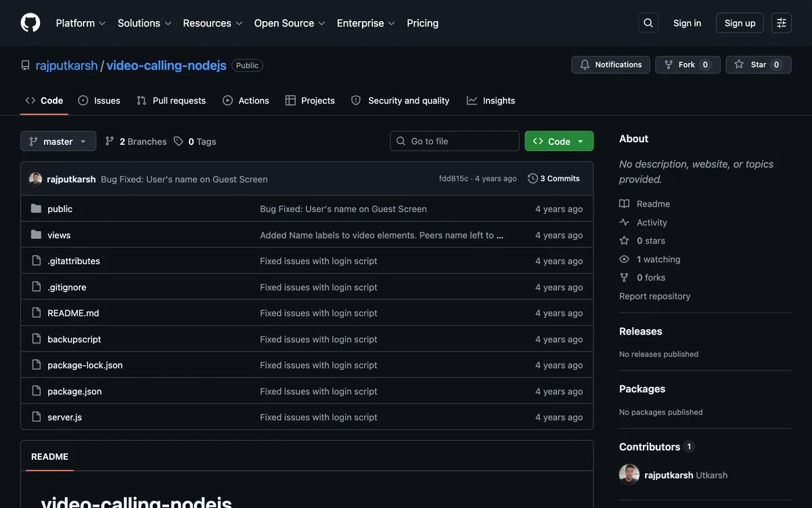Click the book icon beside Readme

pyautogui.click(x=625, y=204)
